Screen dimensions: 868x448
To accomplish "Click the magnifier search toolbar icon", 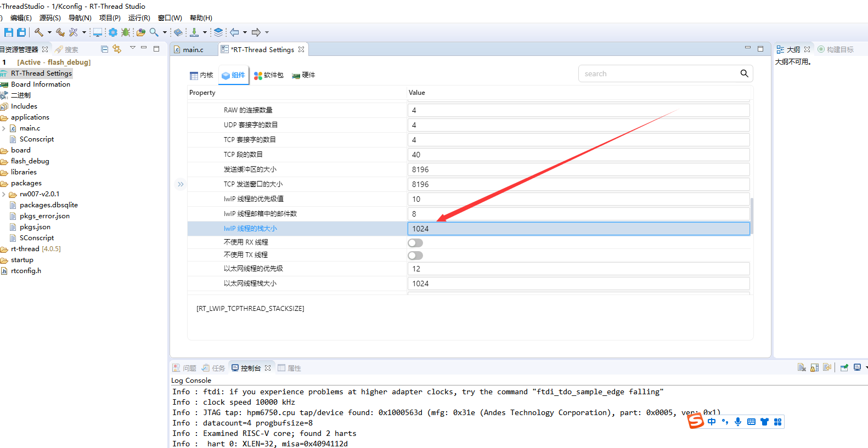I will (154, 32).
